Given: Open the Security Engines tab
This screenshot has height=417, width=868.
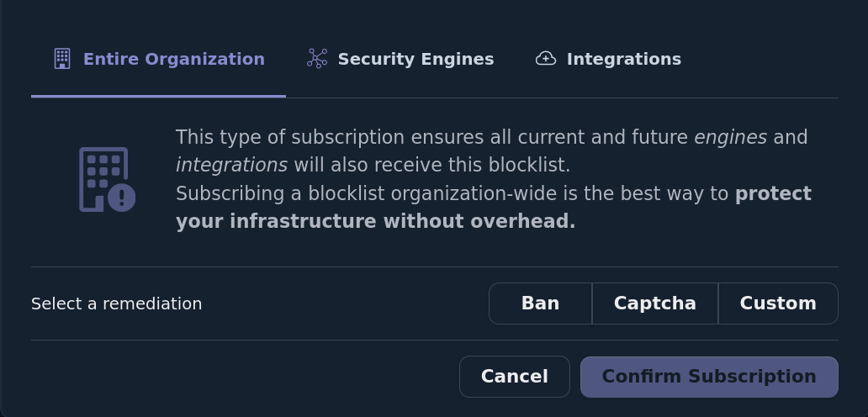Looking at the screenshot, I should (415, 59).
